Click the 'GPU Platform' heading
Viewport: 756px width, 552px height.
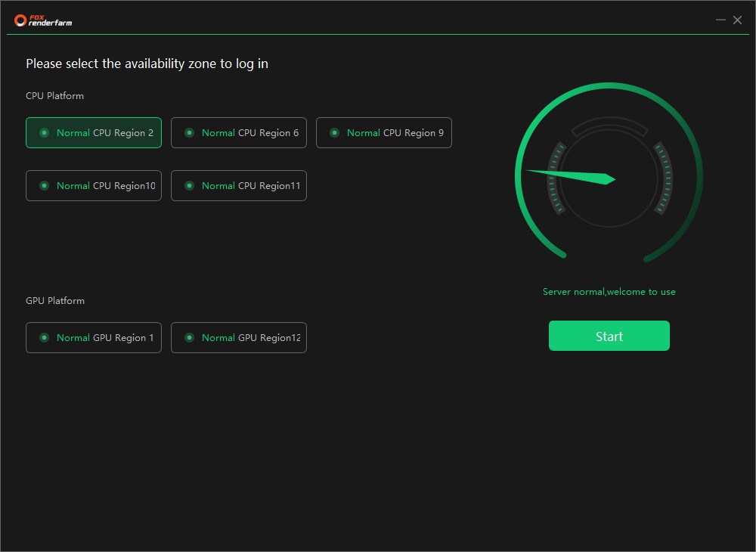55,300
